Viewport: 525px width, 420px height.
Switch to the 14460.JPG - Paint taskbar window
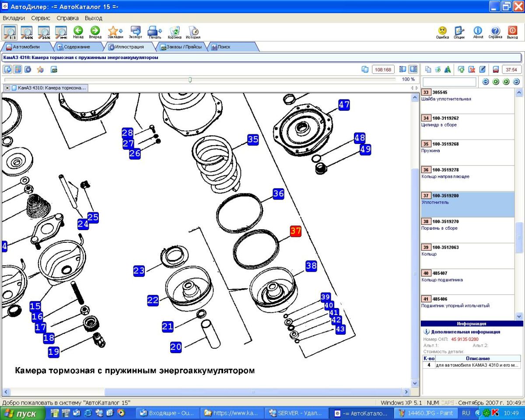(426, 413)
